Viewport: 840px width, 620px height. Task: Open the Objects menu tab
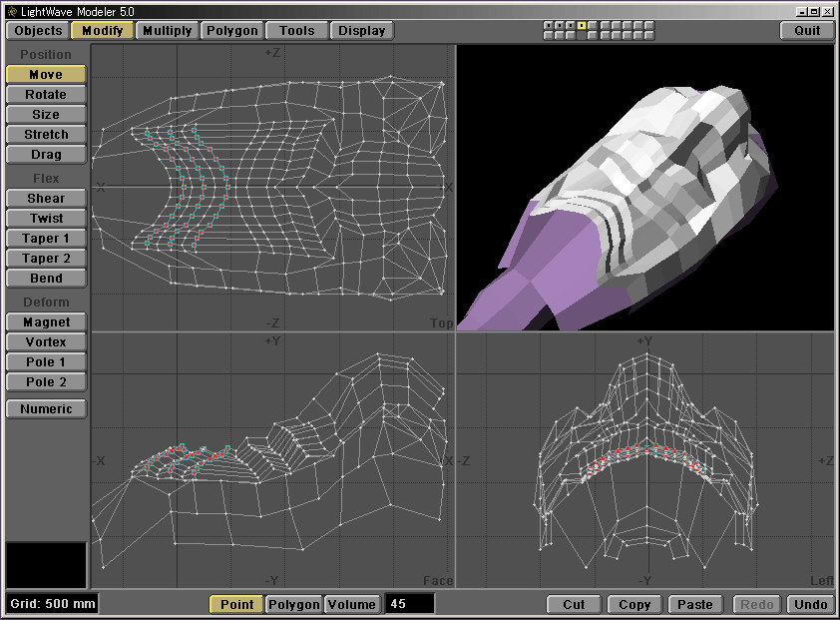pos(39,31)
